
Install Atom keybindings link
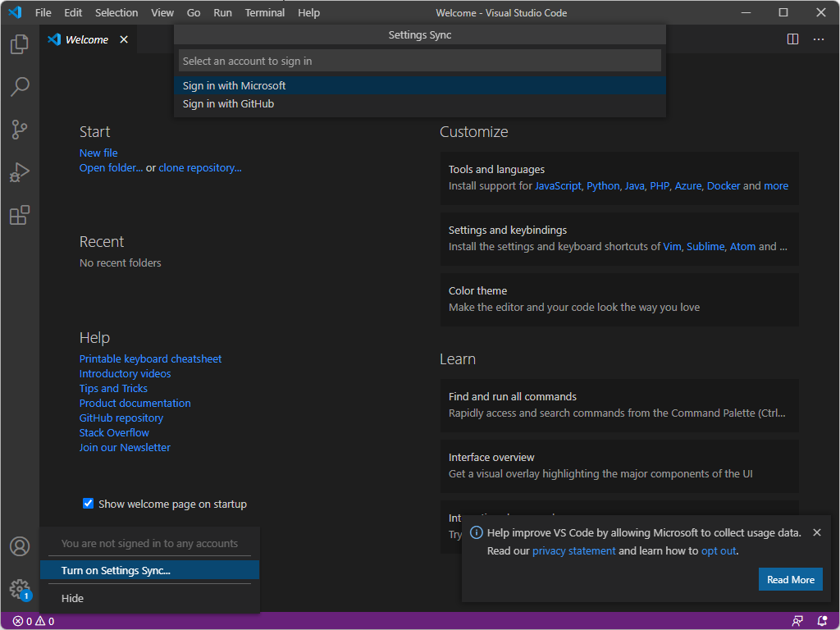[x=742, y=246]
